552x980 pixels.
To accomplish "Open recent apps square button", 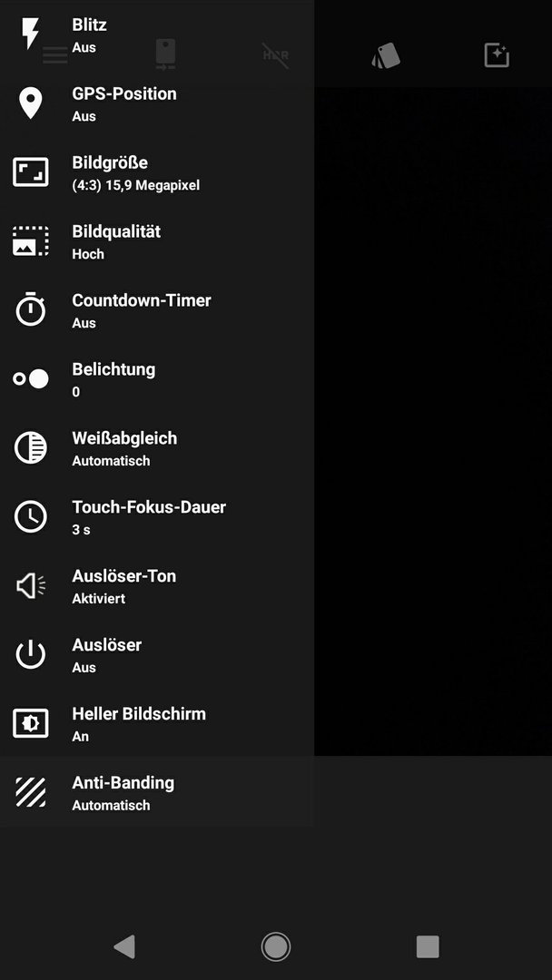I will [x=428, y=946].
